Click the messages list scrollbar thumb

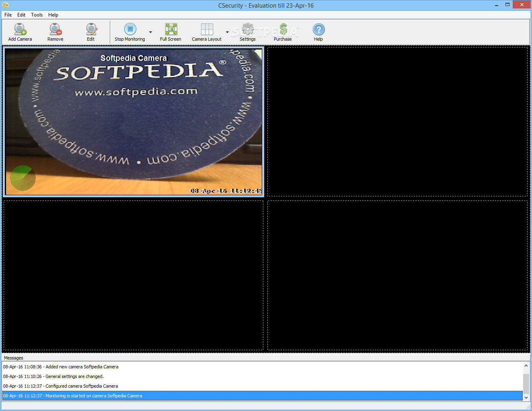(526, 384)
